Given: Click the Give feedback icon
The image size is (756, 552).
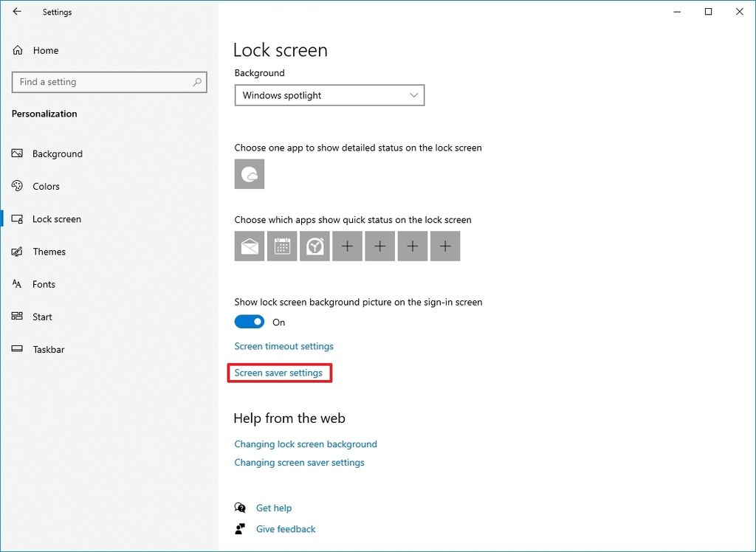Looking at the screenshot, I should coord(239,528).
